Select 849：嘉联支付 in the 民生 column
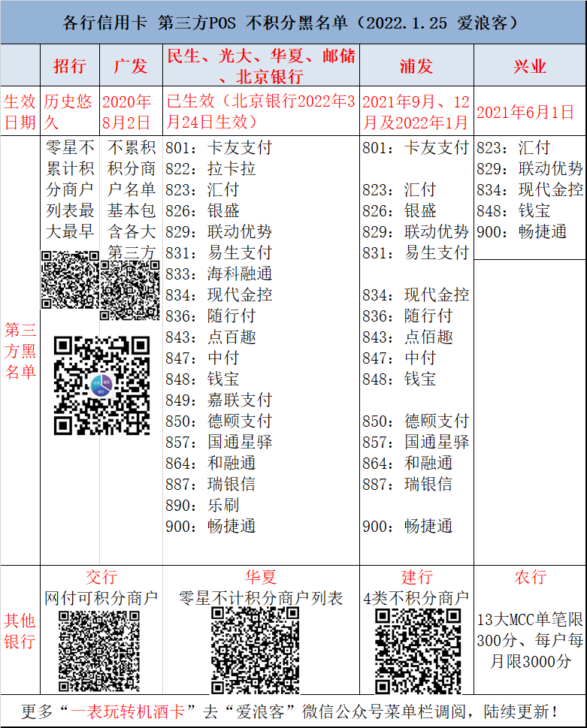 [x=219, y=400]
